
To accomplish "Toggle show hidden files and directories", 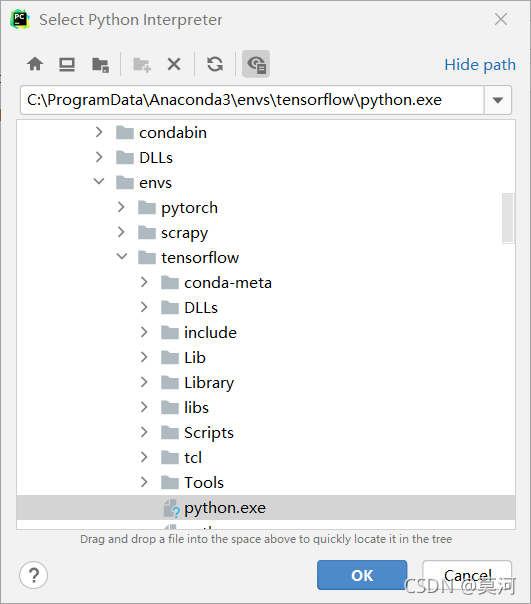I will click(x=256, y=64).
